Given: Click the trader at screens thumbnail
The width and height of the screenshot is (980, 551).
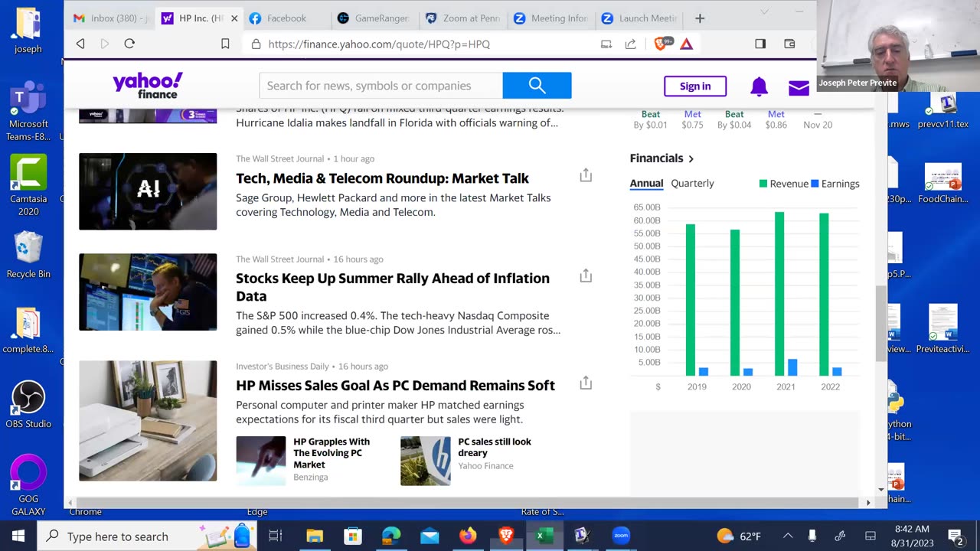Looking at the screenshot, I should pos(148,292).
